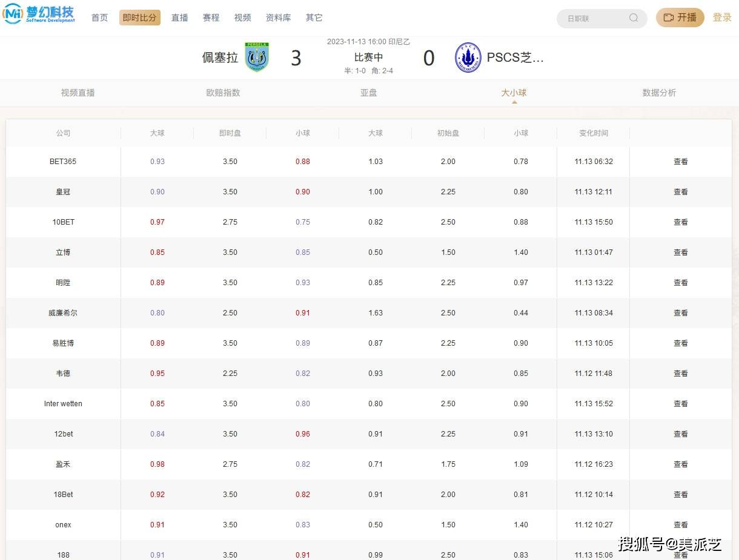View BET365 odds history via its 查看 link

(x=680, y=162)
